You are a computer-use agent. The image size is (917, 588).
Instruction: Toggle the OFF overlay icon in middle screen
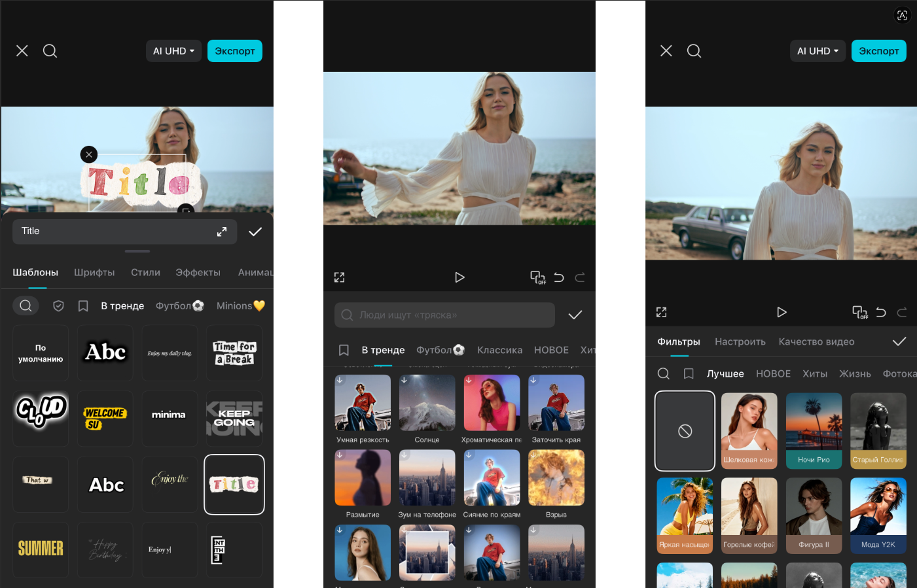tap(537, 277)
